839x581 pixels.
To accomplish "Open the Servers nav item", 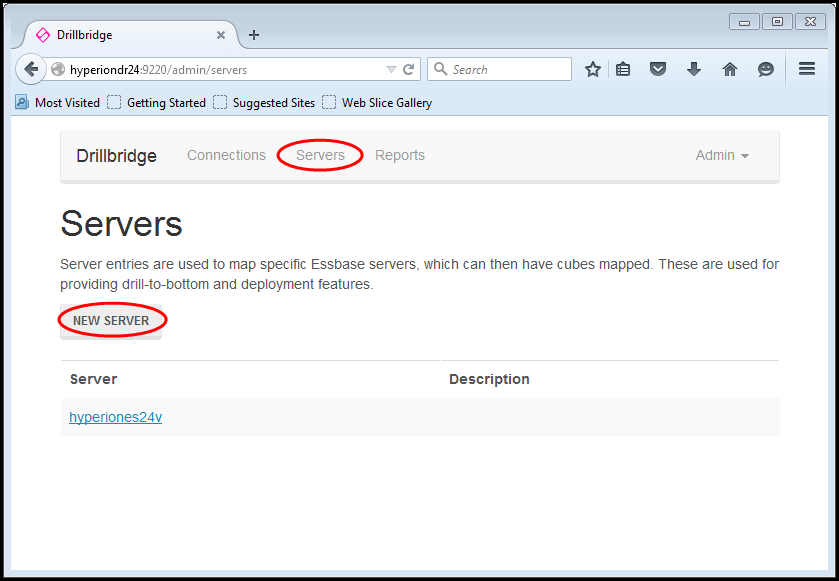I will coord(320,155).
